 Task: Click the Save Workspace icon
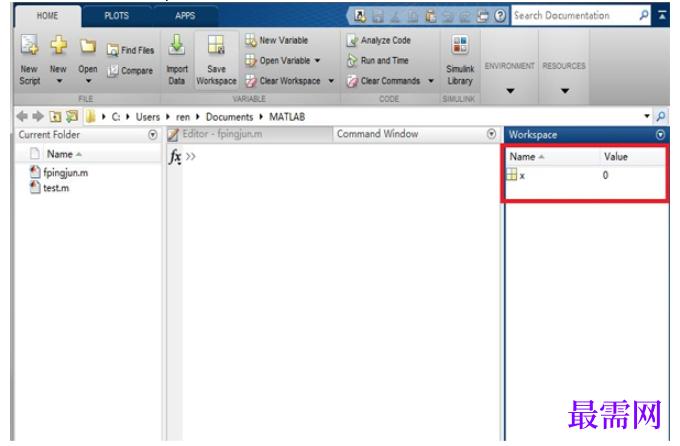(216, 45)
